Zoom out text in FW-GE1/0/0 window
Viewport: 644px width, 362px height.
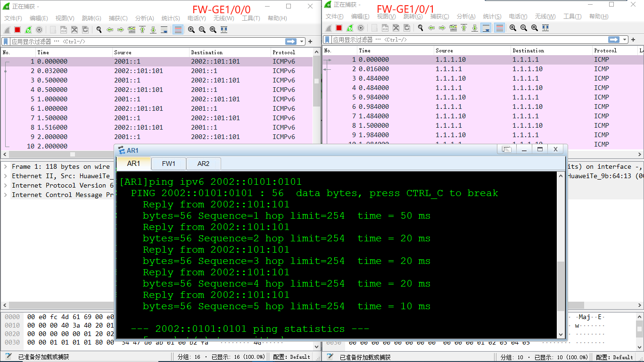[x=202, y=30]
